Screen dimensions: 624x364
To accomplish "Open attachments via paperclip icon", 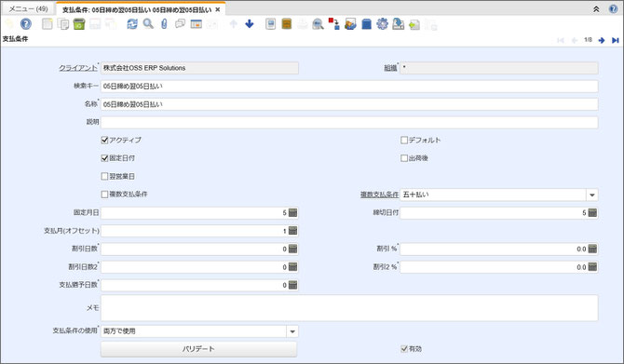I will tap(164, 24).
